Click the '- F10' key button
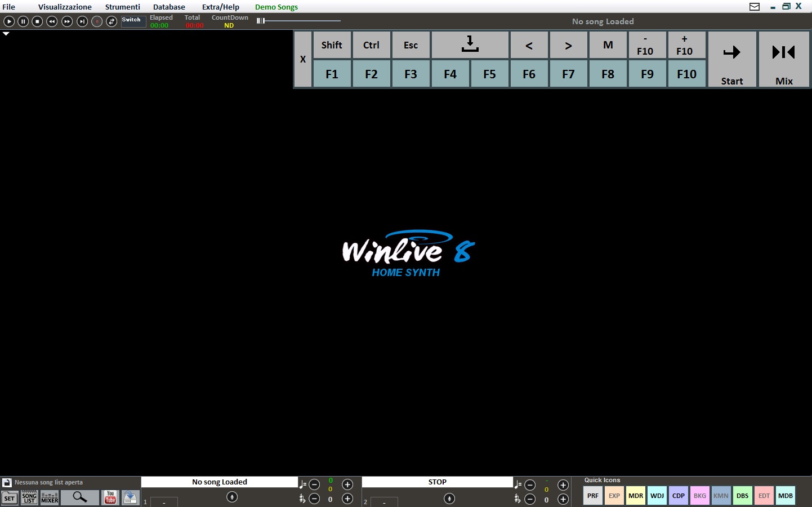Image resolution: width=812 pixels, height=507 pixels. click(x=647, y=45)
